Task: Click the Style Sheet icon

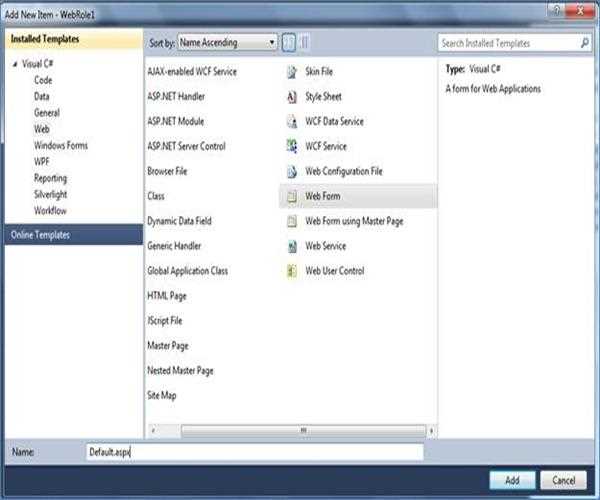Action: click(x=292, y=97)
